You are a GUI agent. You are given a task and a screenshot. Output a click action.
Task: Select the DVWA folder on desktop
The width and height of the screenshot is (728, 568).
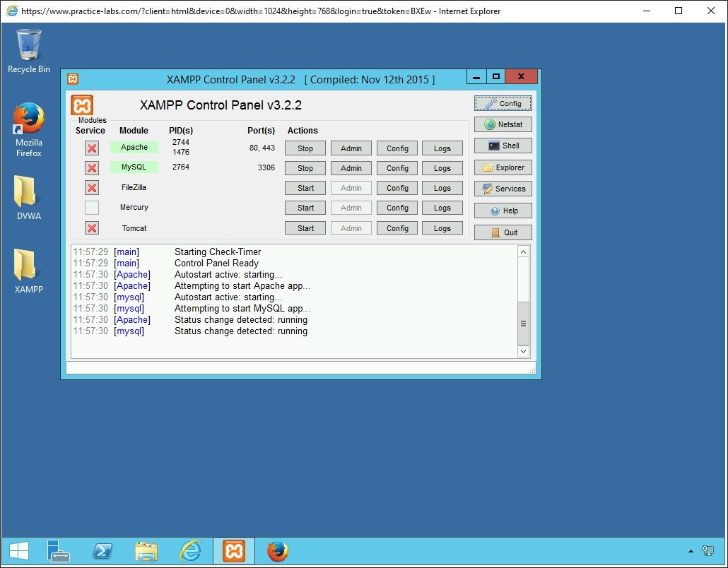(x=29, y=197)
